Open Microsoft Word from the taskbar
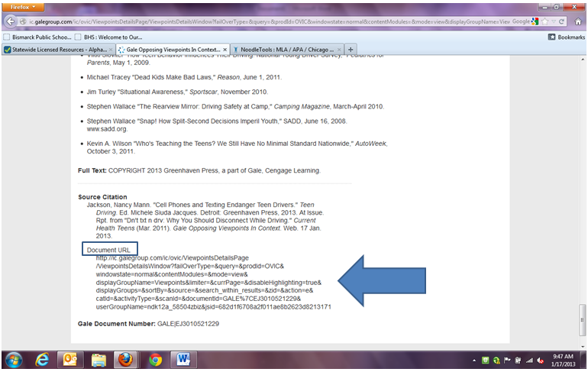588x372 pixels. (x=184, y=360)
